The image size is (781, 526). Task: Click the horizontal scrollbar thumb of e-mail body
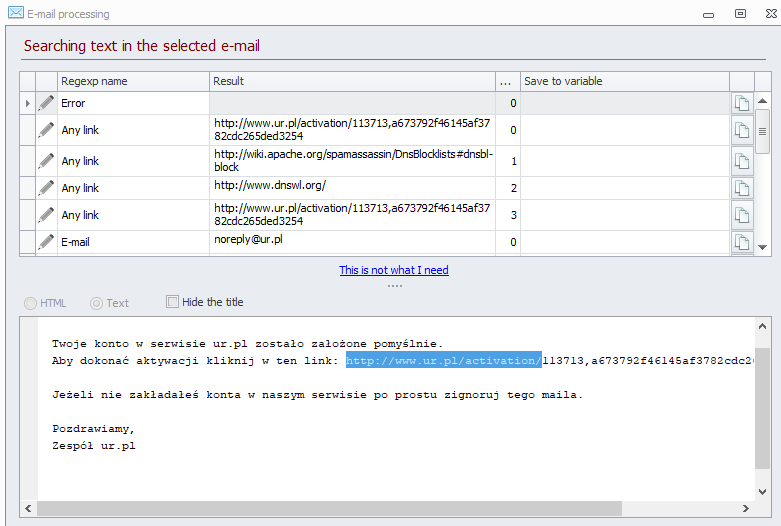[x=330, y=509]
